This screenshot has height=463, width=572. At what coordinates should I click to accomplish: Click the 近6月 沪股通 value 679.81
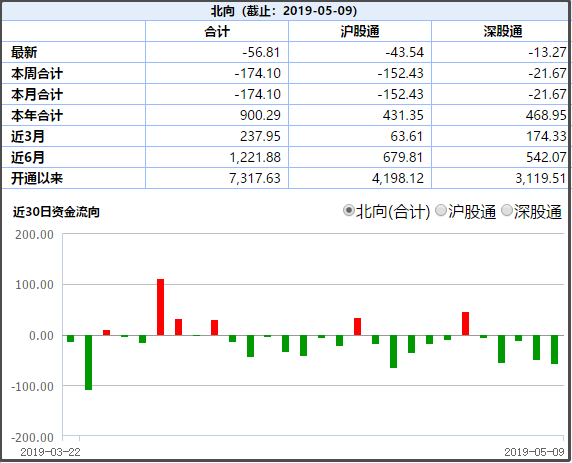coord(403,157)
